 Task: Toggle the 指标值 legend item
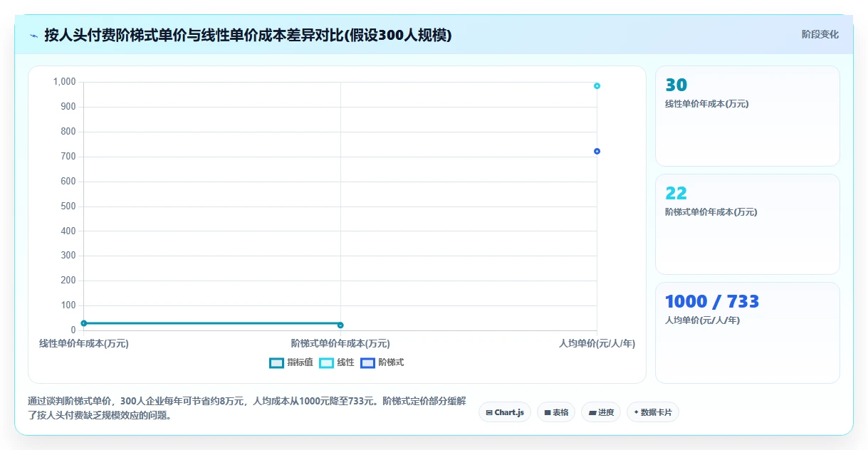(291, 362)
